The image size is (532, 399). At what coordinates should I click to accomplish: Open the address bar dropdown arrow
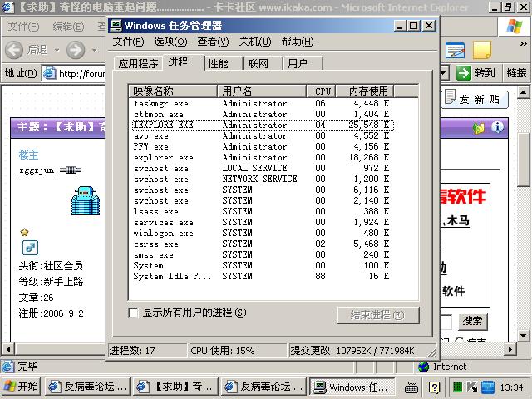tap(444, 73)
